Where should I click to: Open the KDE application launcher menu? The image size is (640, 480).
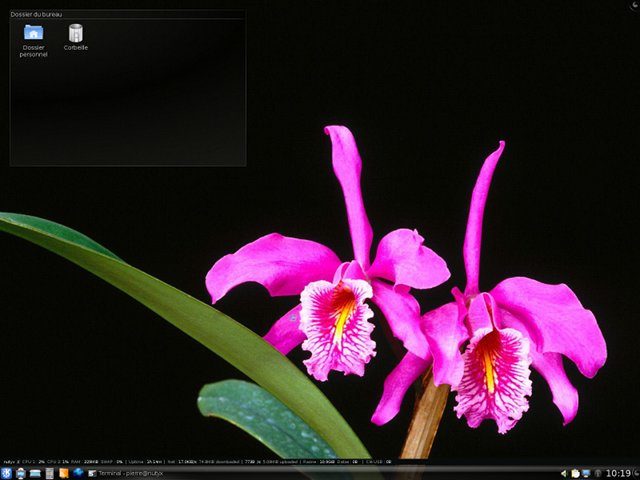point(7,473)
